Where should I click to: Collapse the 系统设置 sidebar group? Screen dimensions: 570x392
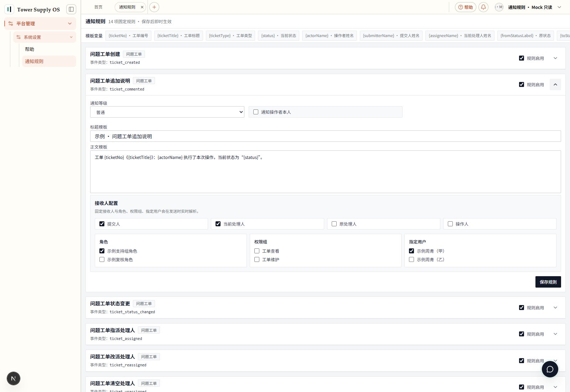(x=71, y=37)
